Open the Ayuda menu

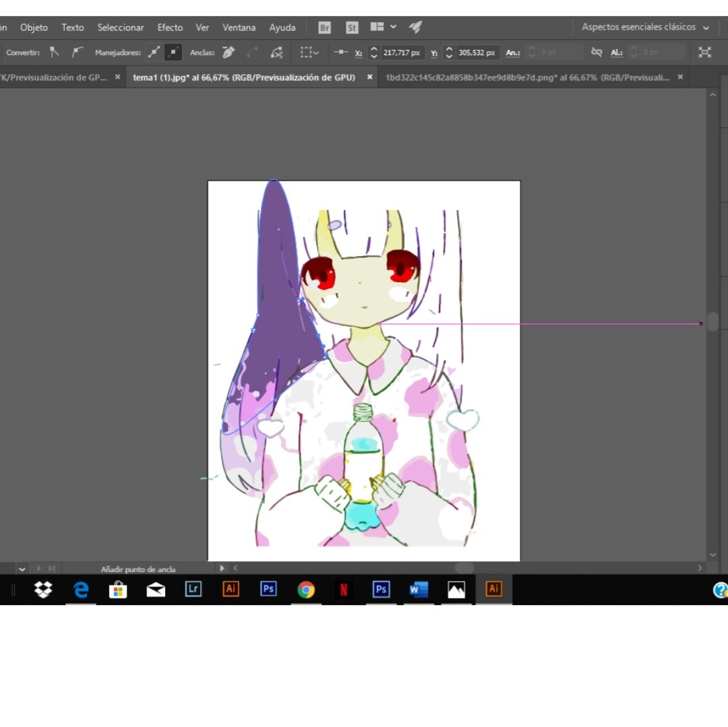(282, 28)
